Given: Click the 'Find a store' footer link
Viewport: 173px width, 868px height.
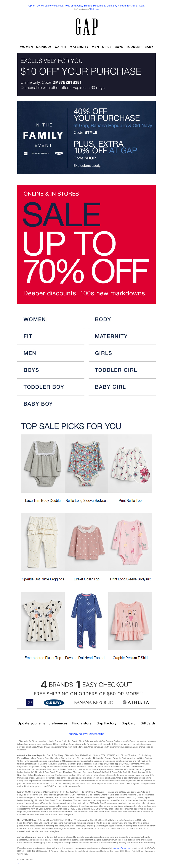Looking at the screenshot, I should pyautogui.click(x=82, y=723).
